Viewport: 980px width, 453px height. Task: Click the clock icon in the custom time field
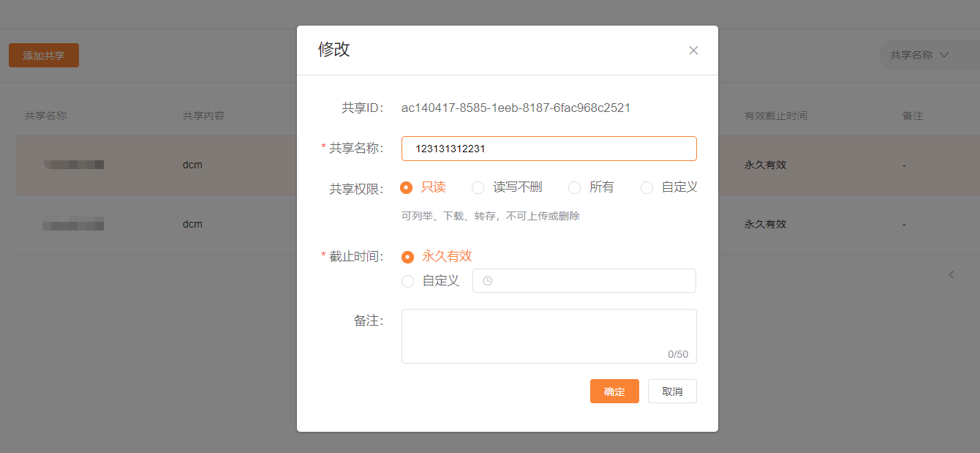tap(488, 281)
